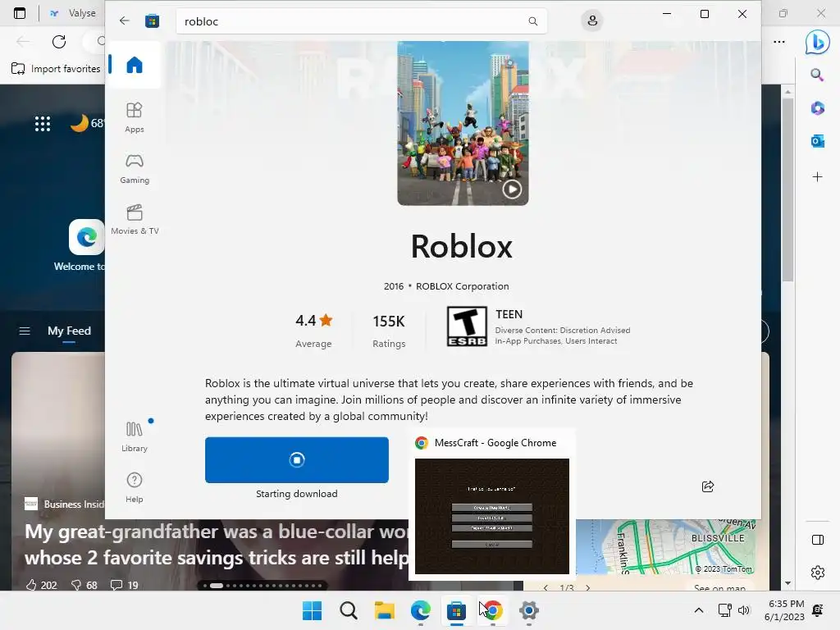Open the Edge sidebar search icon
840x630 pixels.
tap(818, 75)
